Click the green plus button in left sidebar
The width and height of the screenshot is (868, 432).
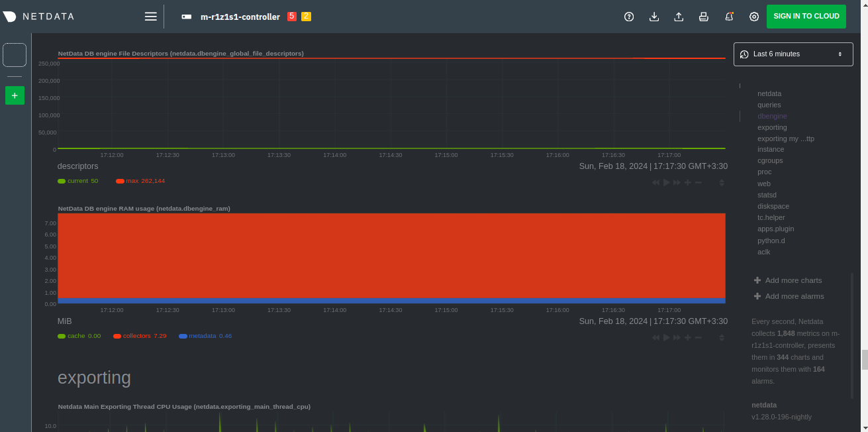point(15,95)
